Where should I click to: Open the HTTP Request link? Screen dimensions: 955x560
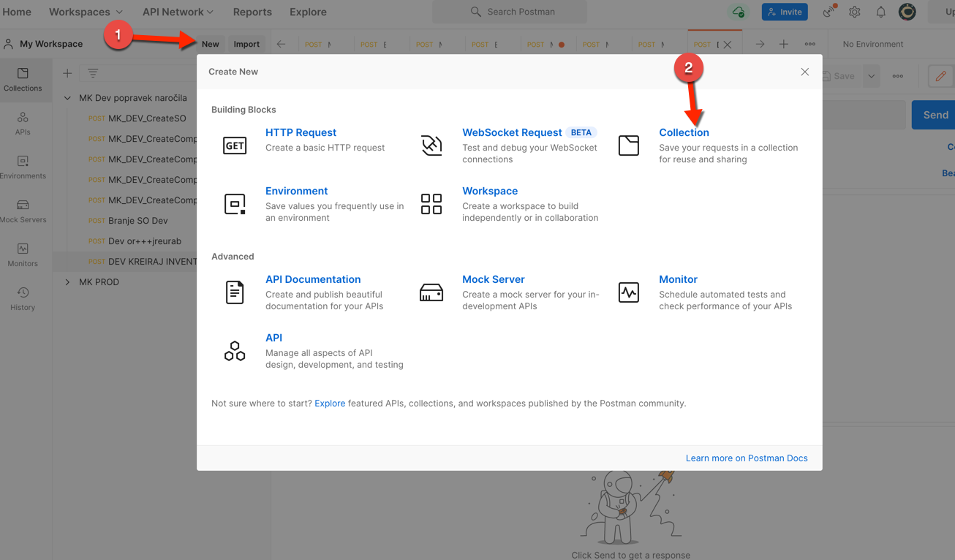coord(301,132)
